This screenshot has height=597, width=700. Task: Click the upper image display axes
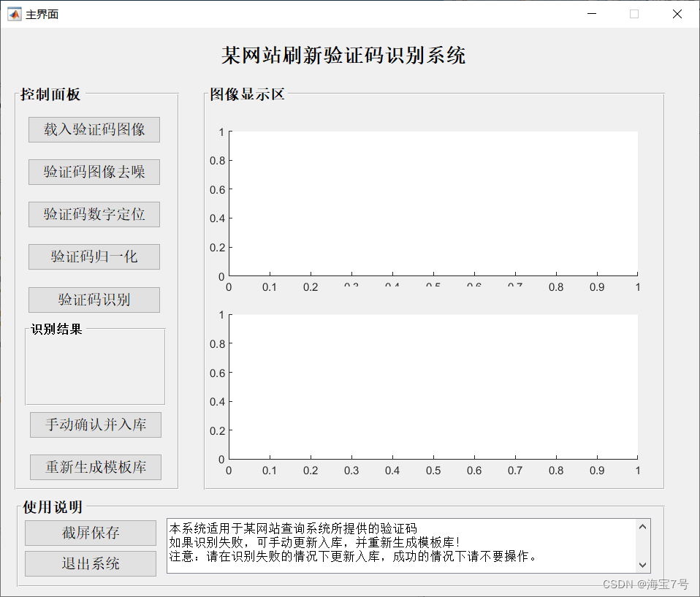433,204
